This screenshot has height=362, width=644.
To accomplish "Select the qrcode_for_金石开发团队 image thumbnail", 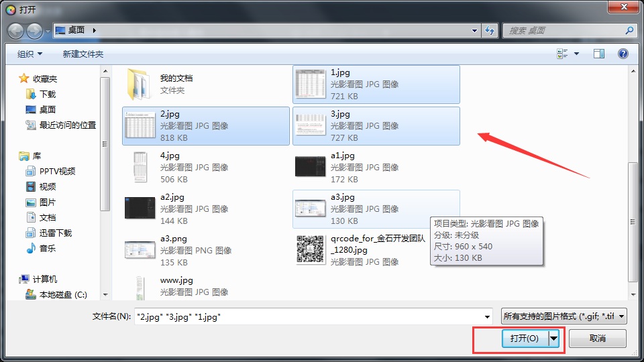I will [310, 249].
